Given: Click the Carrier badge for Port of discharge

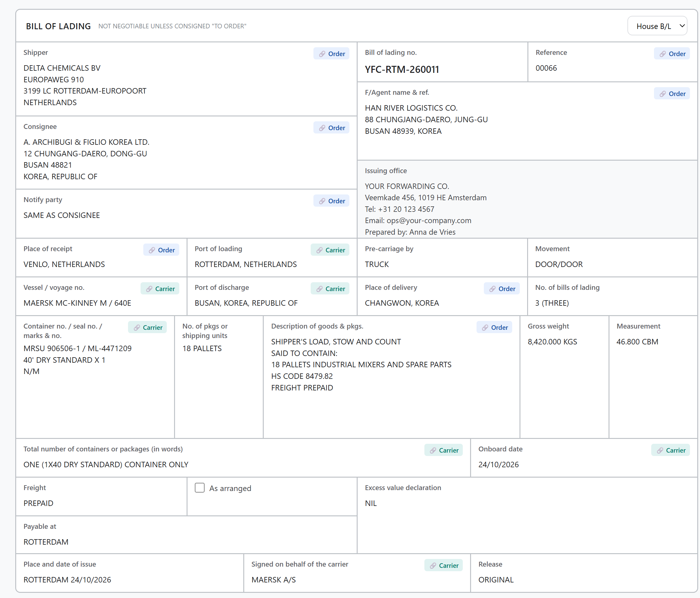Looking at the screenshot, I should (330, 289).
